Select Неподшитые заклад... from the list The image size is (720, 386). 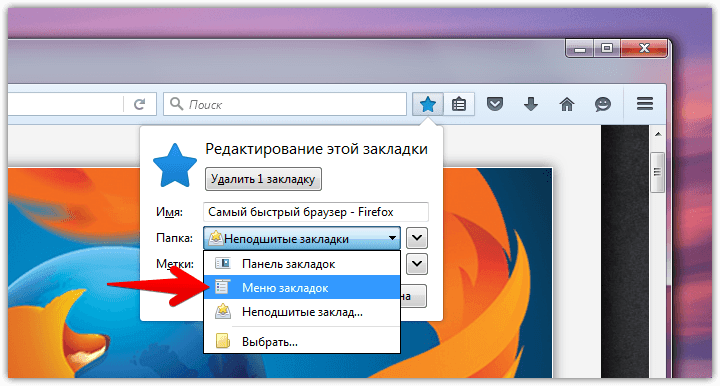[302, 312]
